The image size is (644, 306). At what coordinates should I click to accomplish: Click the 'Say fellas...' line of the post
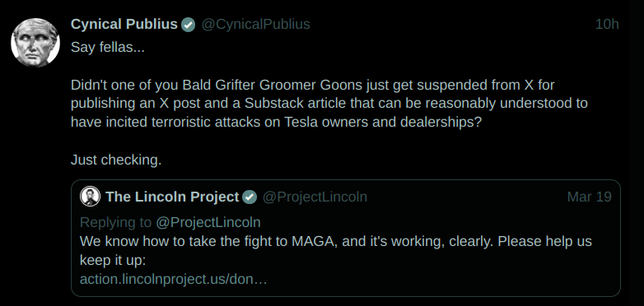108,47
